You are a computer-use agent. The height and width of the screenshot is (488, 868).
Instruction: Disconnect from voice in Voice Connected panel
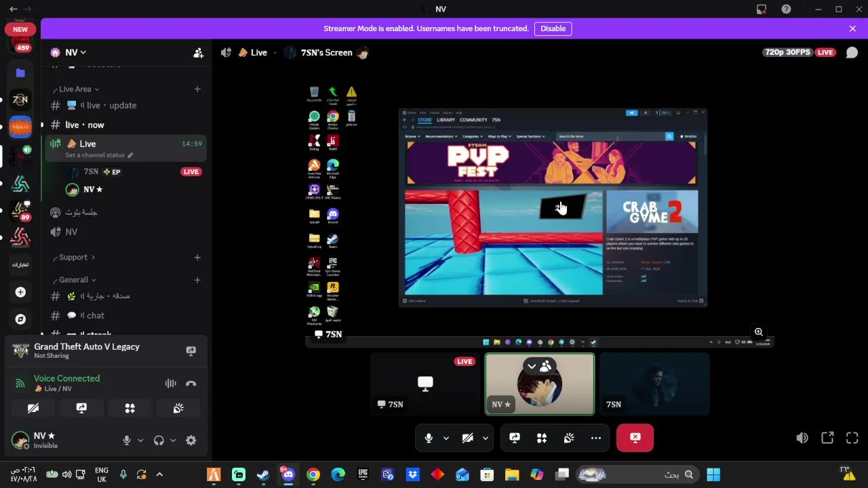(191, 384)
